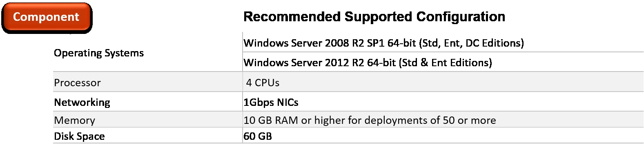Click the orange Component button
This screenshot has height=150, width=644.
47,17
